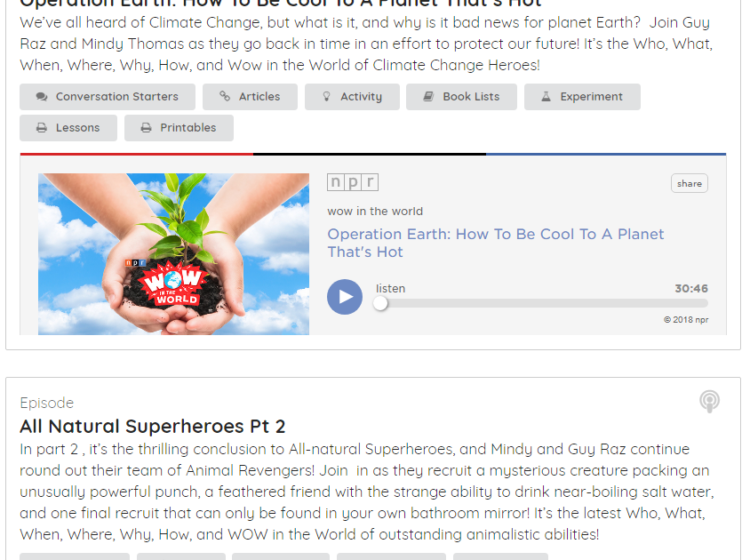Open the Book Lists section
Screen dimensions: 750x560
(462, 97)
